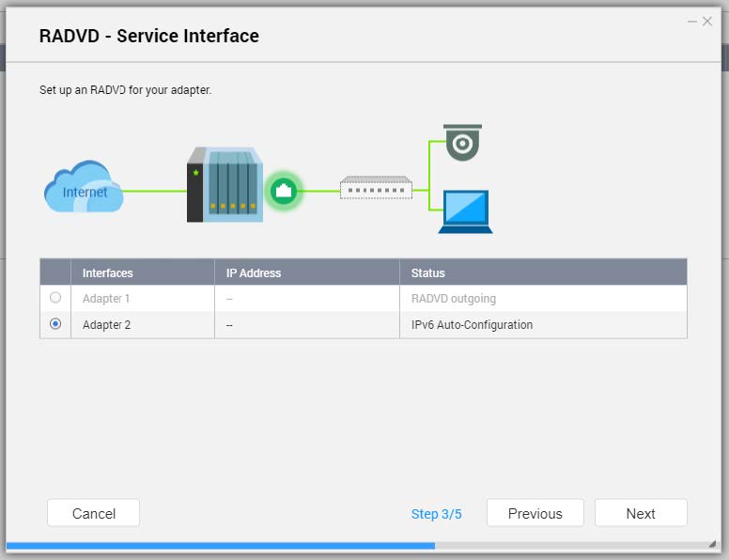Select the Adapter 1 radio button

pyautogui.click(x=55, y=297)
